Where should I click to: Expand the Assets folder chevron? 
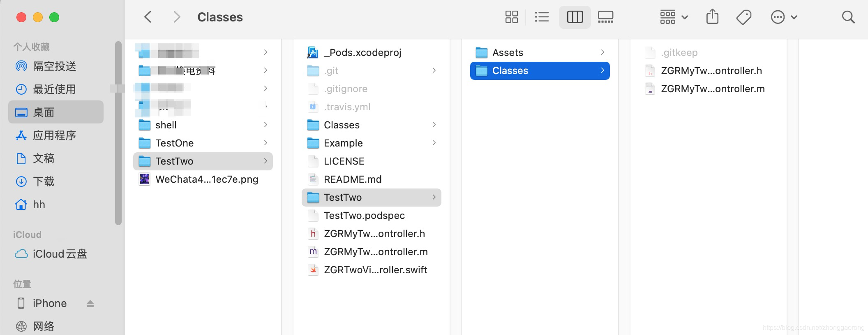pos(603,52)
